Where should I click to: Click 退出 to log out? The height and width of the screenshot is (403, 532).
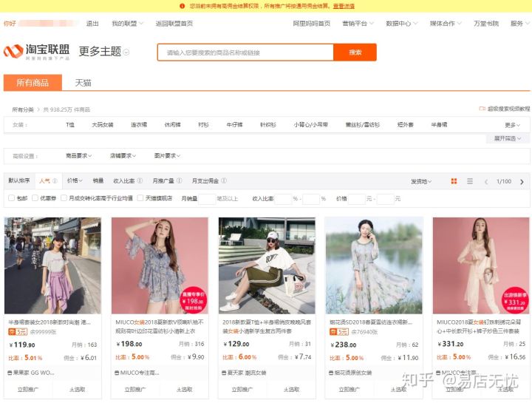(x=92, y=24)
